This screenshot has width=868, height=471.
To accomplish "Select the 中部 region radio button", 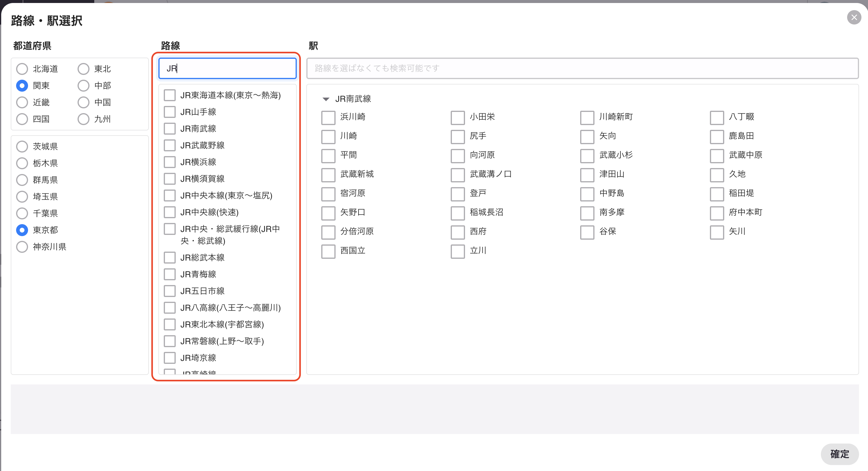I will pyautogui.click(x=83, y=86).
